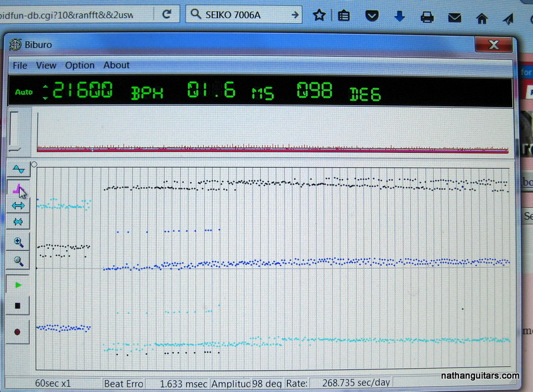Open the View menu
The height and width of the screenshot is (392, 533).
click(46, 65)
